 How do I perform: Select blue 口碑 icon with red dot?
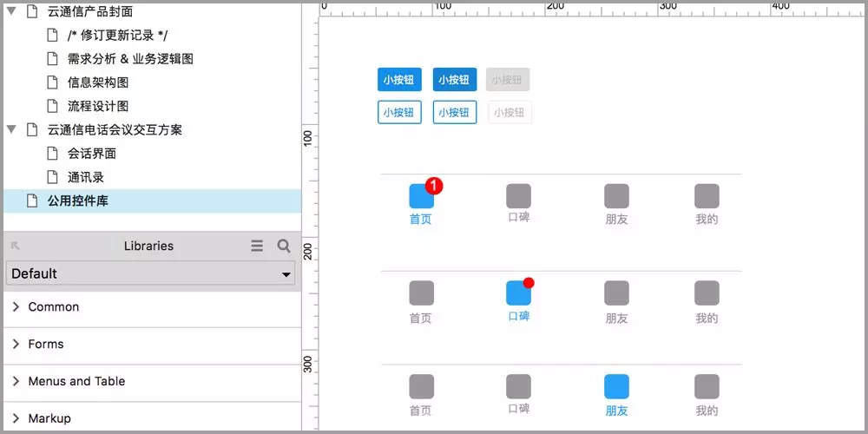[x=519, y=293]
